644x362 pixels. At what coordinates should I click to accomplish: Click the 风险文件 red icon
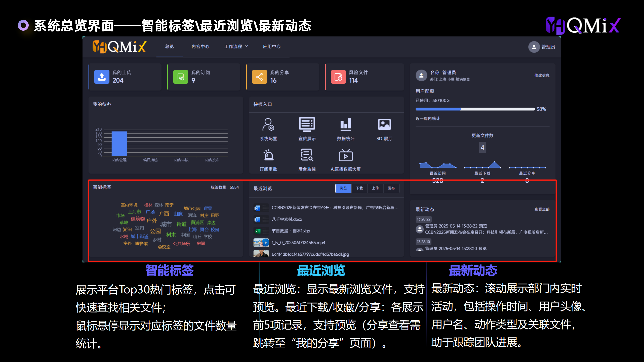[x=338, y=77]
